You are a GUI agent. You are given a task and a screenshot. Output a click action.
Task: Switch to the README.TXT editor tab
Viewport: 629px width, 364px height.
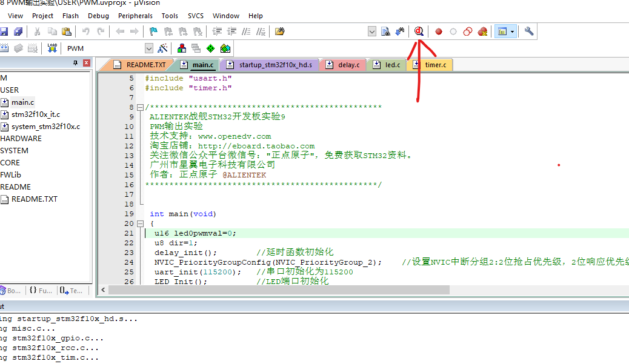pos(139,65)
